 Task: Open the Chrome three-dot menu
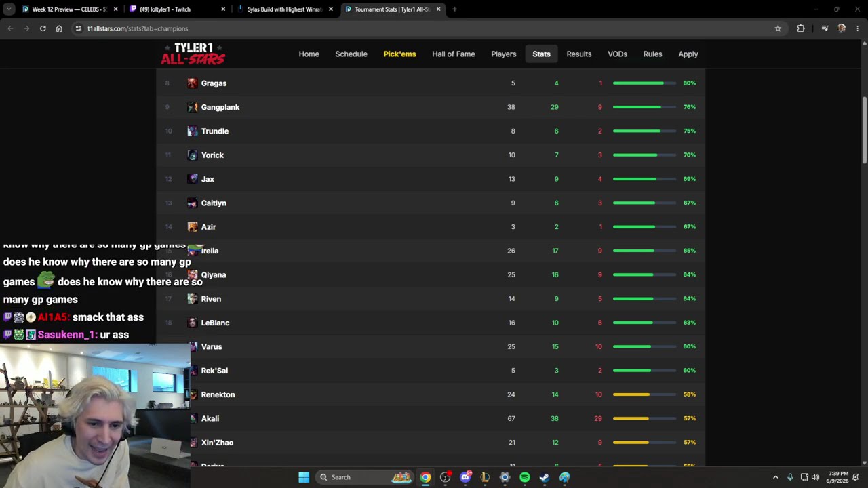pyautogui.click(x=858, y=28)
